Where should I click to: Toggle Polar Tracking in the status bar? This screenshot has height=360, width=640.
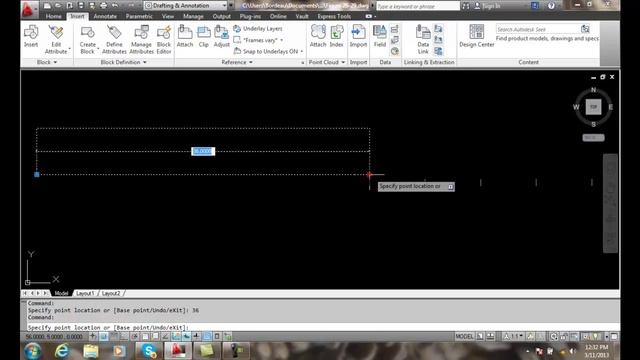coord(134,336)
